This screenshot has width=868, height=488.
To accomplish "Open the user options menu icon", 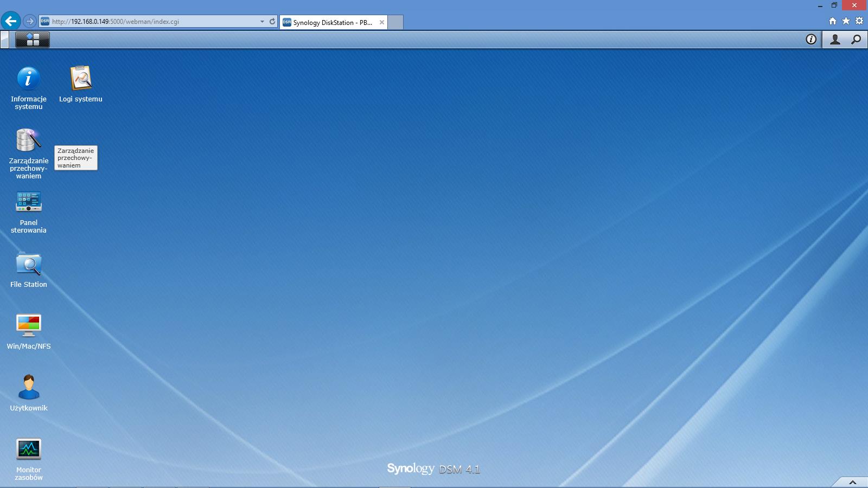I will pyautogui.click(x=835, y=40).
